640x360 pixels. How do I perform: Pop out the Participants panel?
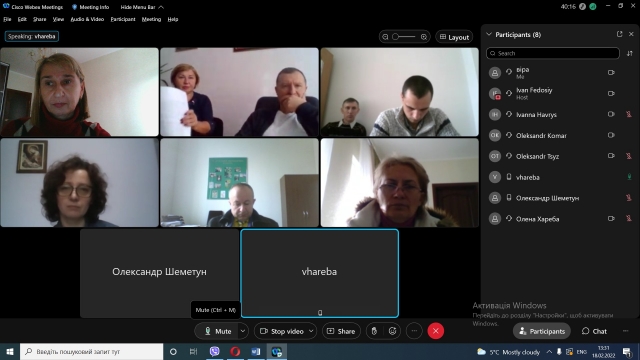620,34
